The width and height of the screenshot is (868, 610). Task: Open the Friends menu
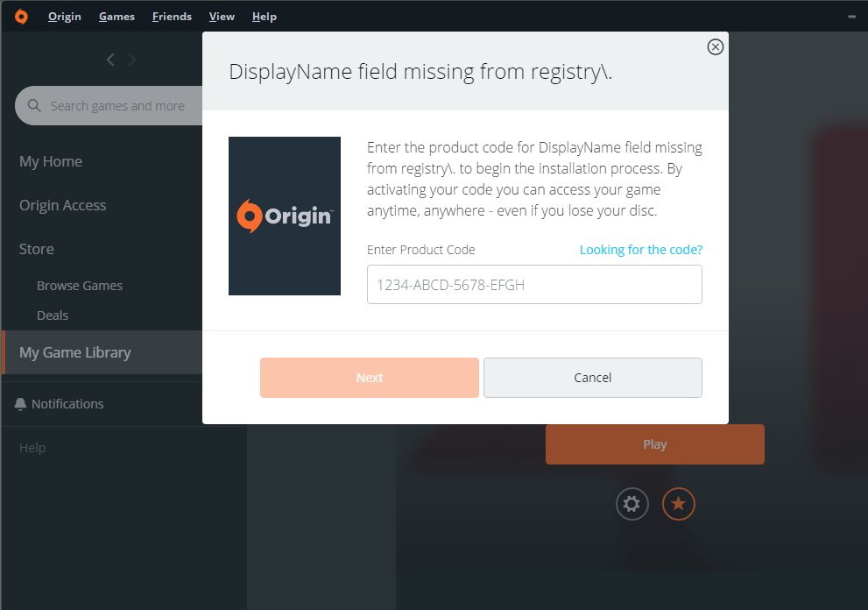point(173,17)
